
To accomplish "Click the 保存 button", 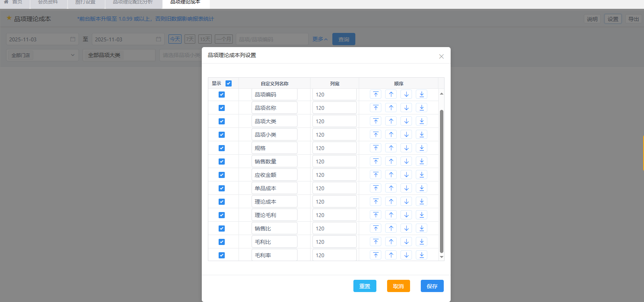I will tap(432, 286).
